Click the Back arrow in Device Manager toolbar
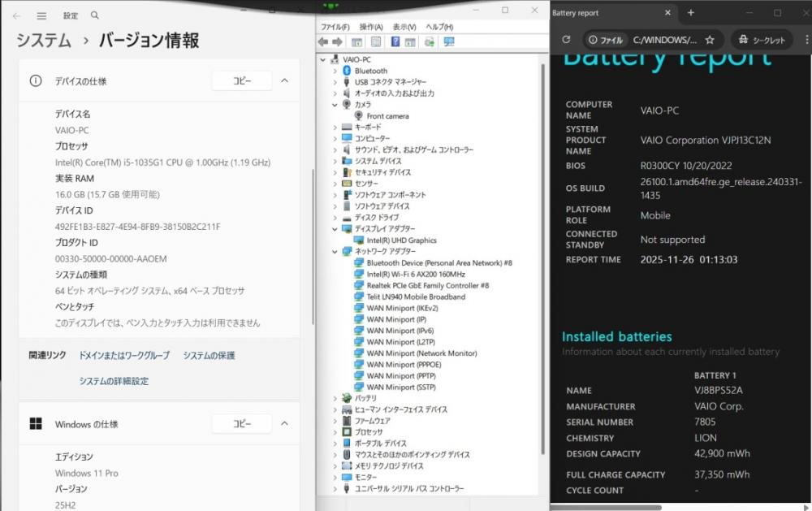Image resolution: width=812 pixels, height=511 pixels. tap(324, 42)
